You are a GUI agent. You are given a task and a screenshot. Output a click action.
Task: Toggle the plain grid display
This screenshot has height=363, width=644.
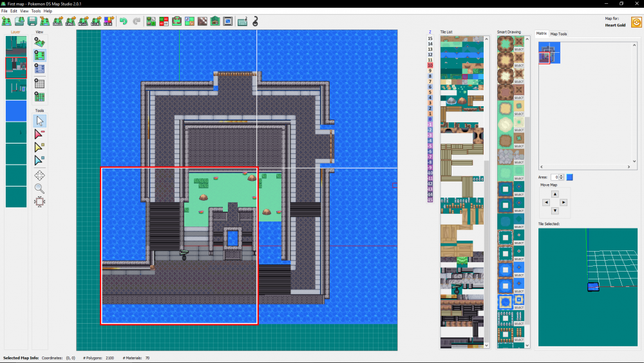[39, 84]
